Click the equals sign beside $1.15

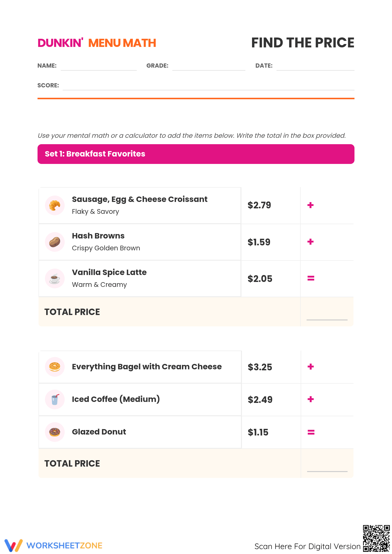[311, 432]
